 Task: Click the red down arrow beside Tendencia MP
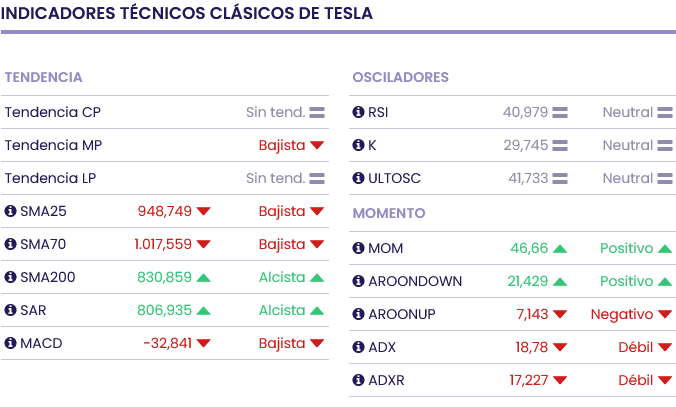(317, 145)
